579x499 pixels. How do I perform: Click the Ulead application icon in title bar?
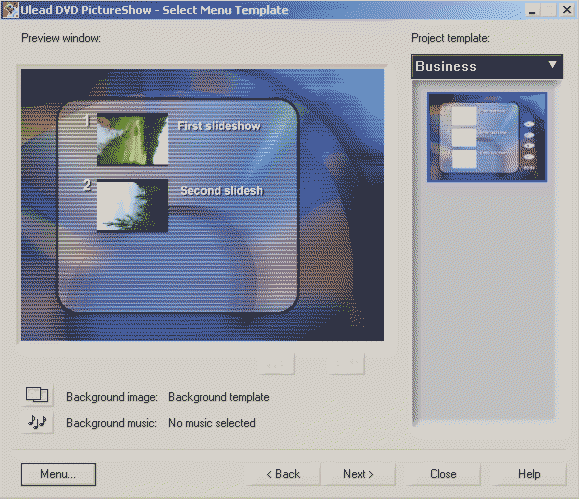tap(10, 10)
